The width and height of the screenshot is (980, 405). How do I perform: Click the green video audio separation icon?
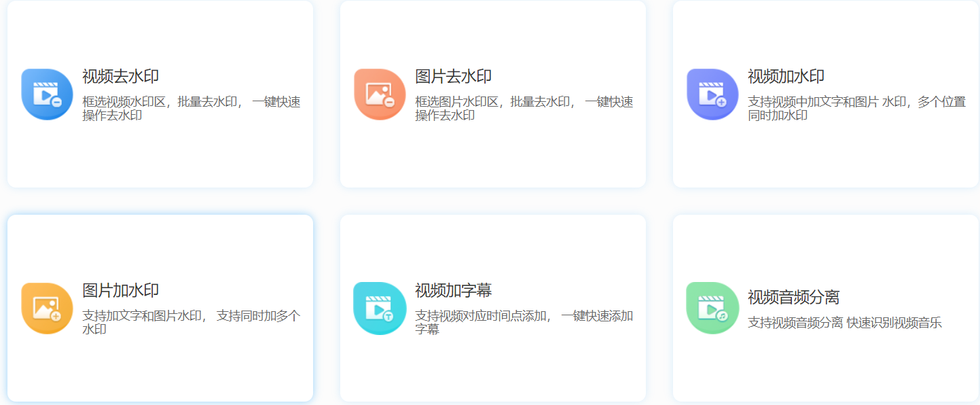[x=712, y=309]
